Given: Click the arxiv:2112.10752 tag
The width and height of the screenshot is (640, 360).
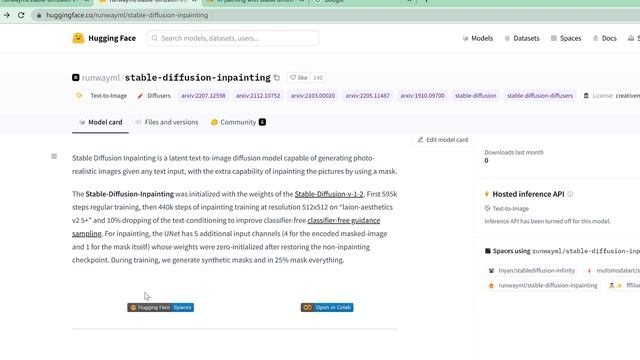Looking at the screenshot, I should pyautogui.click(x=258, y=96).
